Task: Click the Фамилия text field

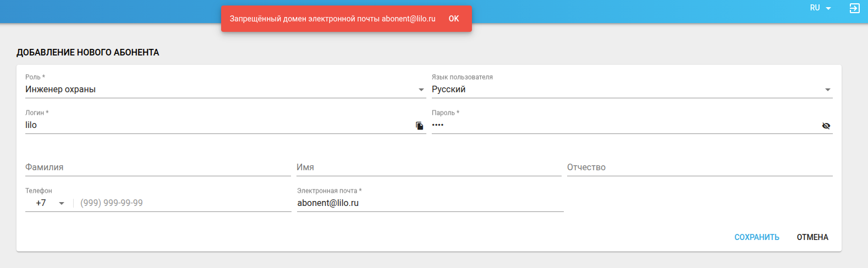Action: click(158, 168)
